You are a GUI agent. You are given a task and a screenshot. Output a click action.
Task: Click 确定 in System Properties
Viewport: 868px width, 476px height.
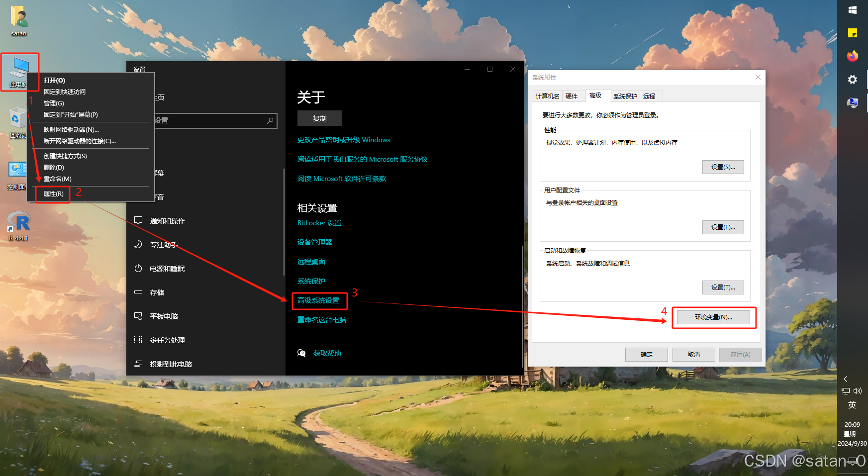(x=647, y=354)
